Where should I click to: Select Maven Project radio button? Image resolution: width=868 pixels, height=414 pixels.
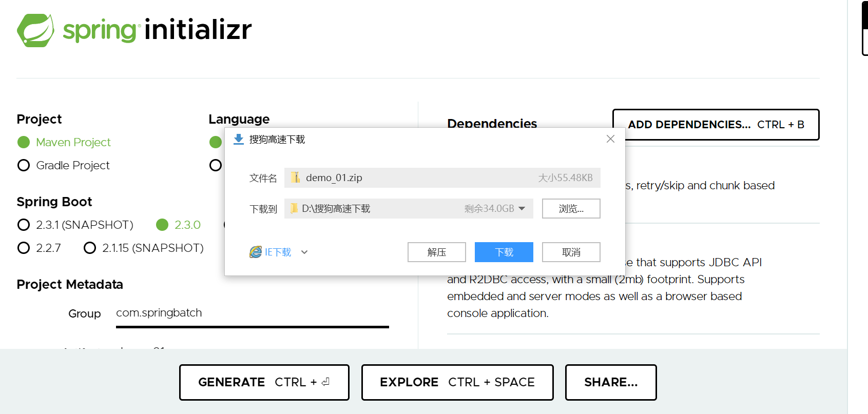pyautogui.click(x=24, y=142)
